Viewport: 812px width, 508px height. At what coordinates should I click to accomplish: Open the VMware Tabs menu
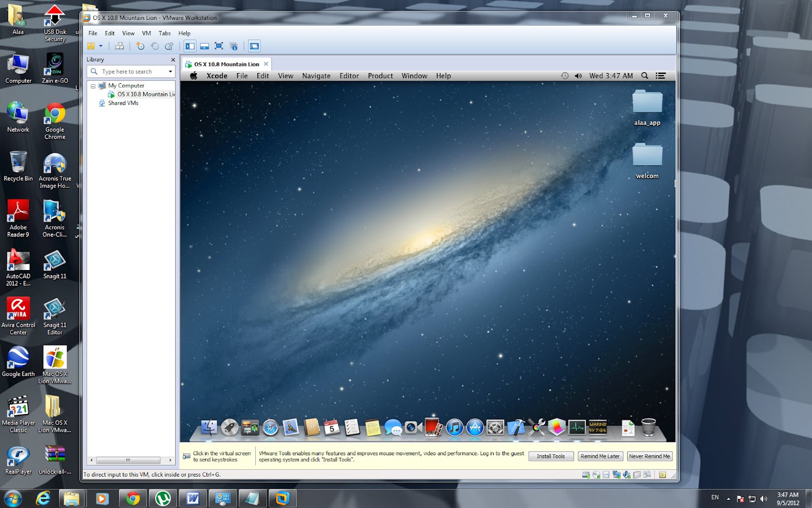(164, 33)
